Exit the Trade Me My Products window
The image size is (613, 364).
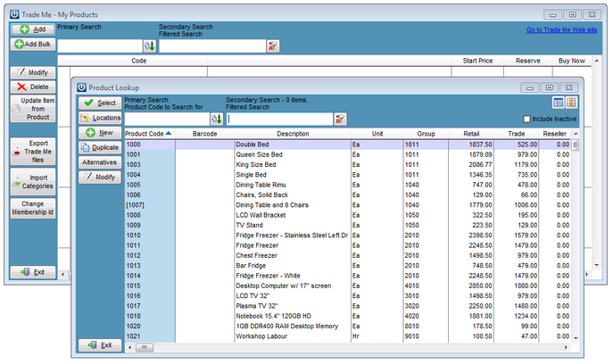(x=33, y=272)
